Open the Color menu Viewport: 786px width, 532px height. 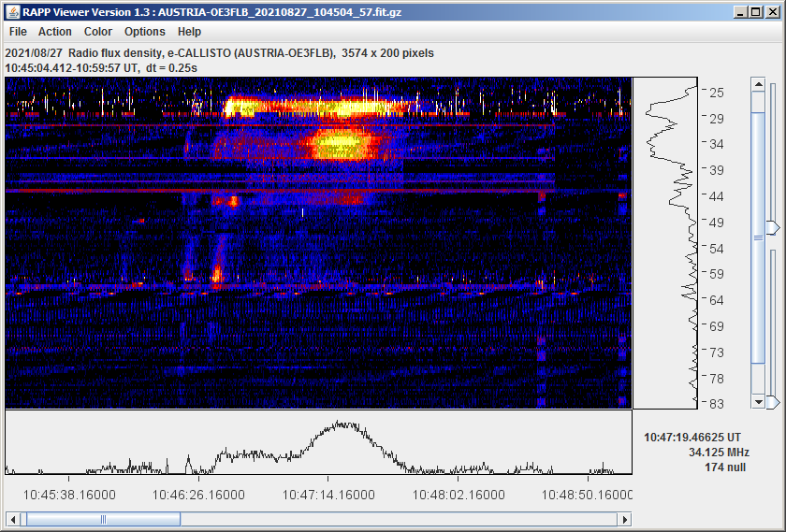pos(98,32)
